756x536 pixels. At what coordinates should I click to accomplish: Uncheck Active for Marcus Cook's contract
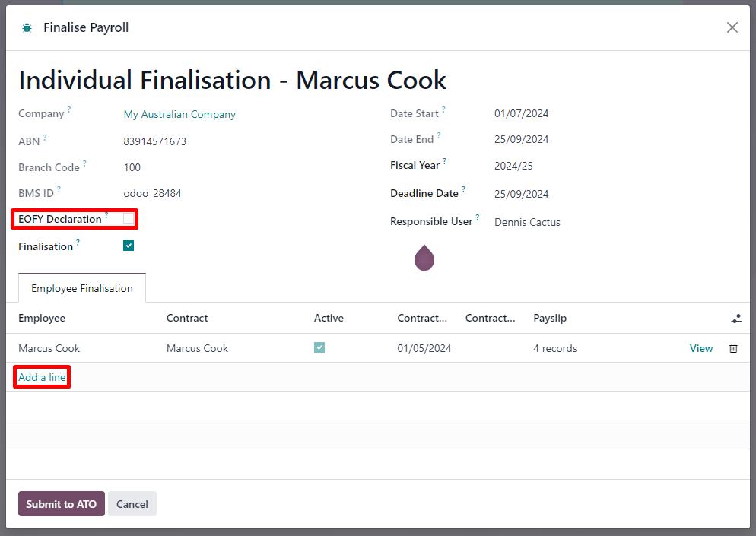point(319,347)
